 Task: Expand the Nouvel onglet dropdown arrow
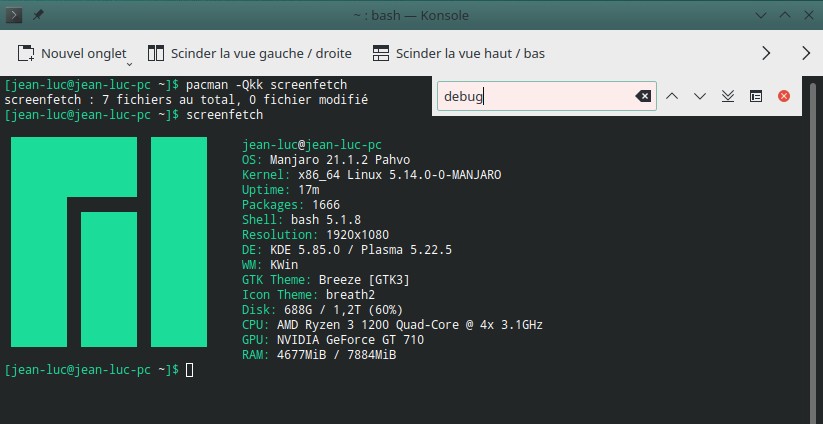point(129,65)
